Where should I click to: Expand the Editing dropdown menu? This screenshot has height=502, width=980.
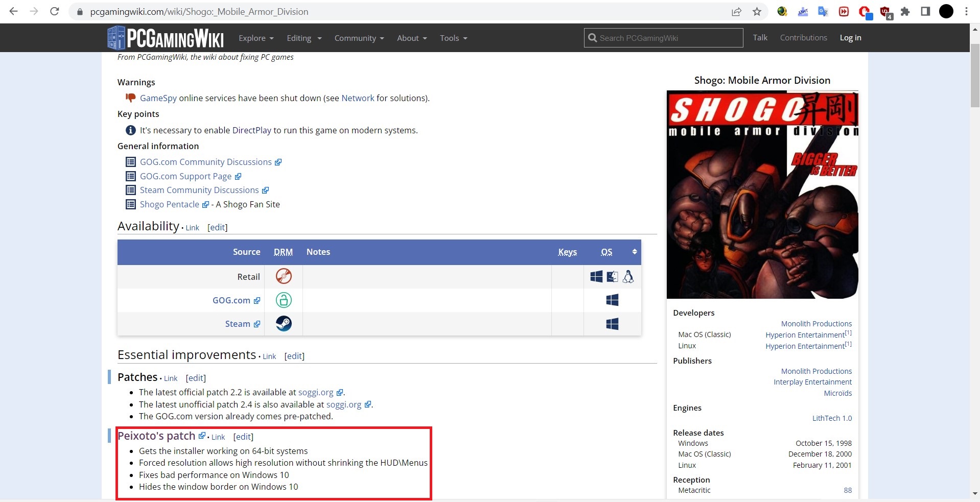(x=304, y=38)
